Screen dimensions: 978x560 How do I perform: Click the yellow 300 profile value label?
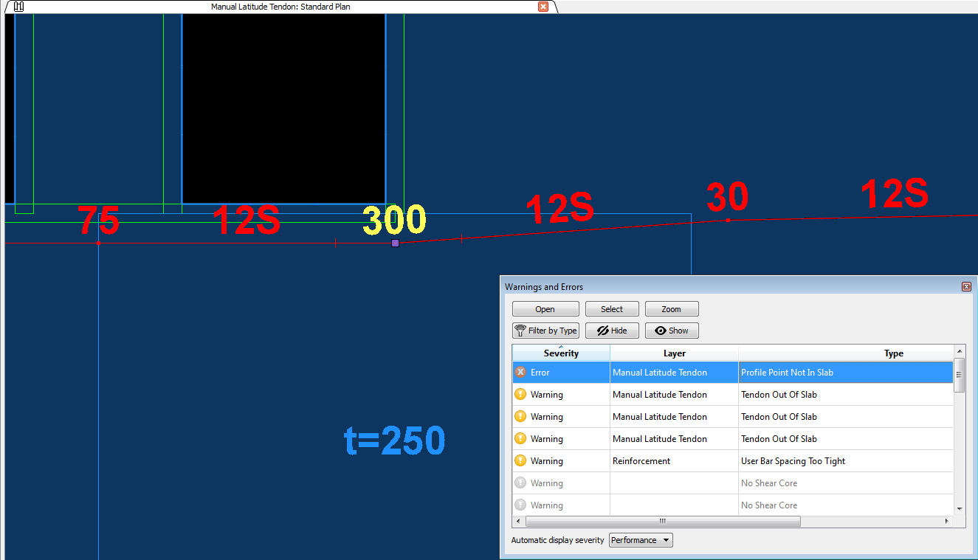[x=394, y=220]
